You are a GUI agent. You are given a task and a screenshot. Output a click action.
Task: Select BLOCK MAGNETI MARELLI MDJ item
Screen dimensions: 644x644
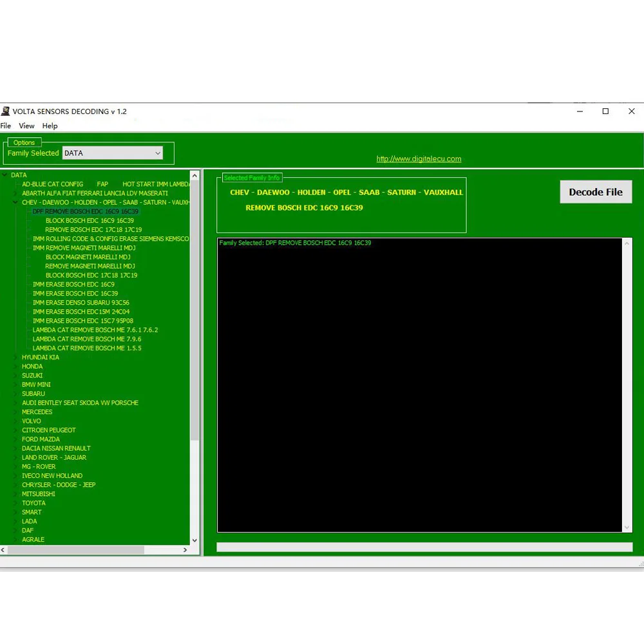(x=88, y=257)
